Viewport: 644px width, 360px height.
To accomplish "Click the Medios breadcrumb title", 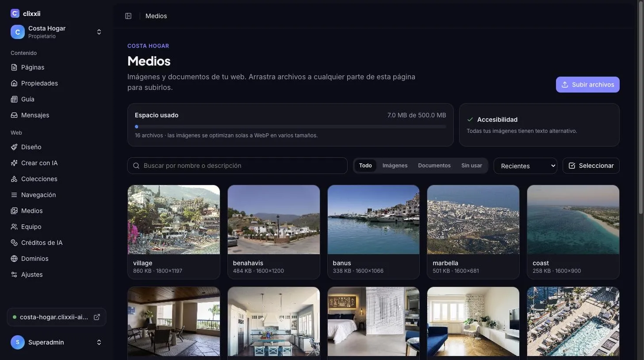I will click(x=156, y=16).
